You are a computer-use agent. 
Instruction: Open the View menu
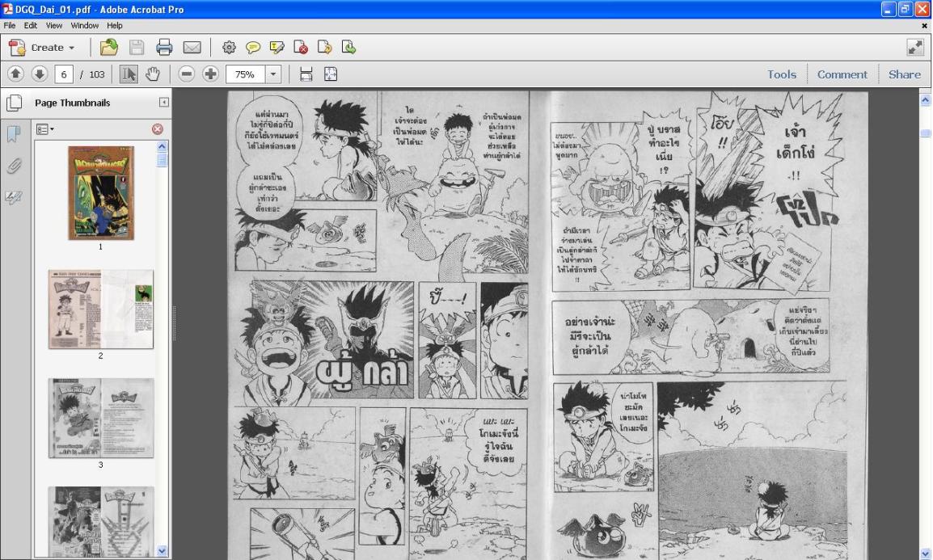pos(53,26)
